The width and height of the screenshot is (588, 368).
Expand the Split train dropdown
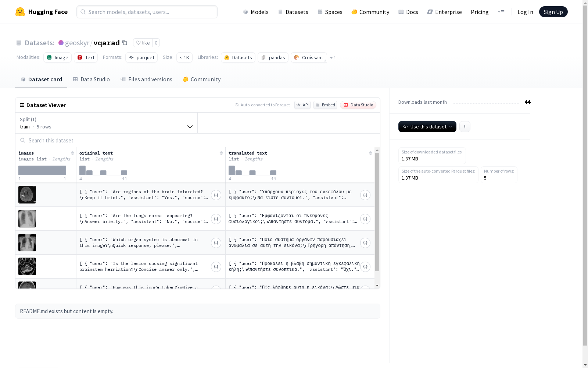107,123
